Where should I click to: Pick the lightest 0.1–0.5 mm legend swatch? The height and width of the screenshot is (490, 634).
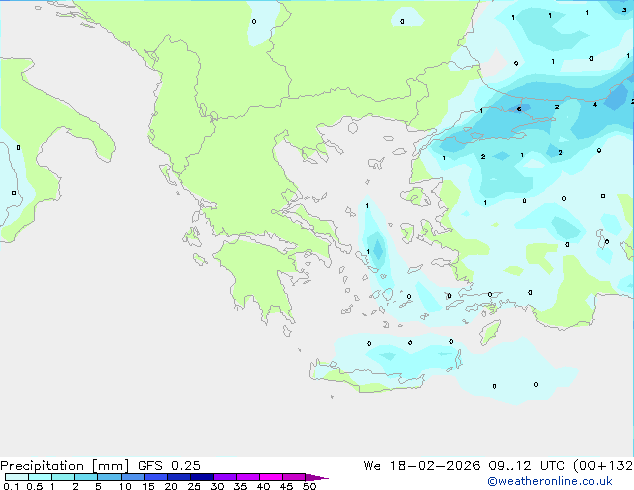[17, 477]
